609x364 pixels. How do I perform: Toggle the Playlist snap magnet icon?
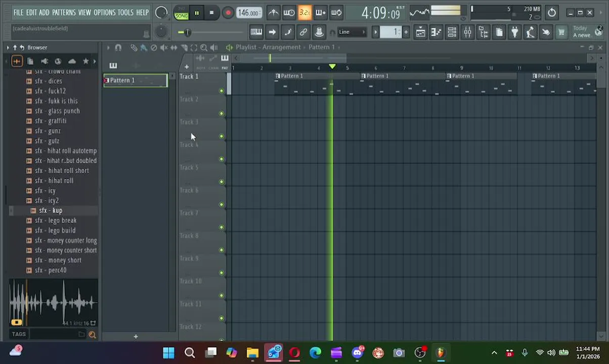(x=118, y=48)
